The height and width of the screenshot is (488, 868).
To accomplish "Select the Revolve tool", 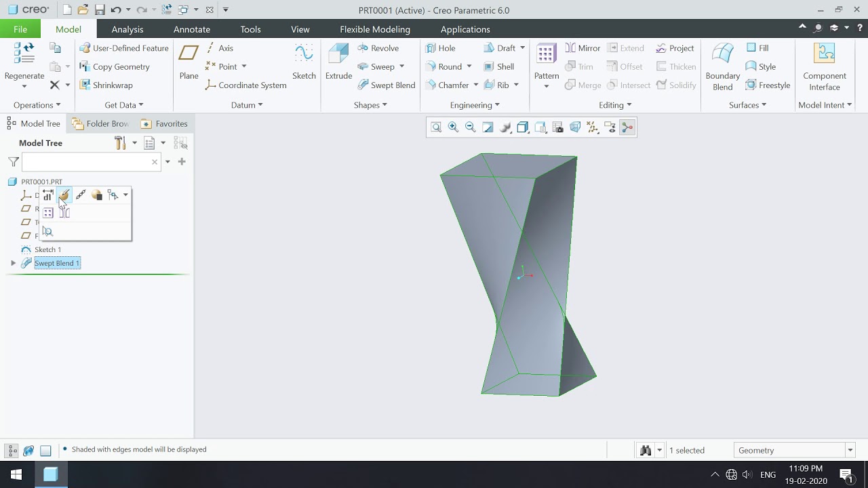I will click(x=378, y=48).
